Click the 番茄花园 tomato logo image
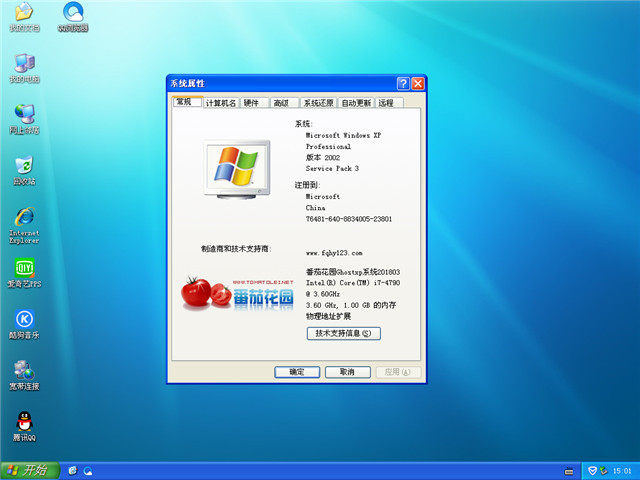The height and width of the screenshot is (480, 640). click(237, 294)
